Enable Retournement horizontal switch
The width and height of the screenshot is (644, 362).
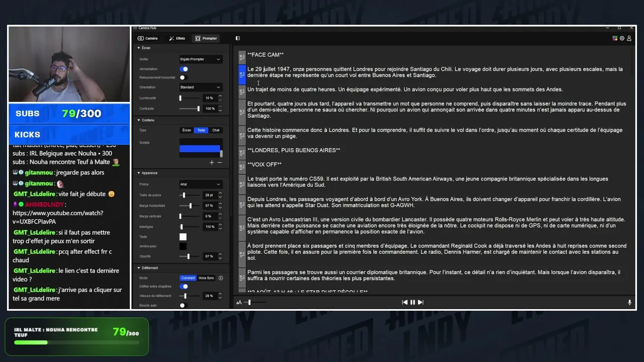[x=184, y=77]
